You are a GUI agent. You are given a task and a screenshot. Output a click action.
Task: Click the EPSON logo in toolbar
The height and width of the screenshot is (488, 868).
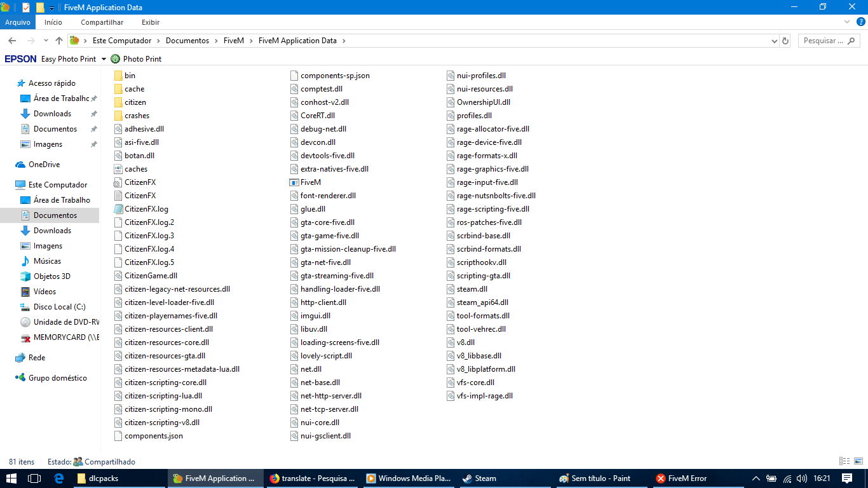pos(20,58)
